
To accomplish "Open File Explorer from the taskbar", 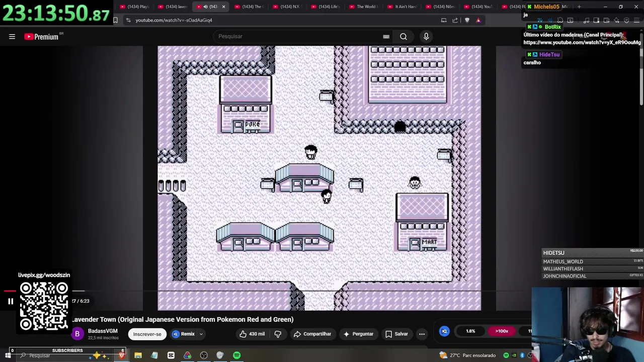I will pyautogui.click(x=138, y=355).
